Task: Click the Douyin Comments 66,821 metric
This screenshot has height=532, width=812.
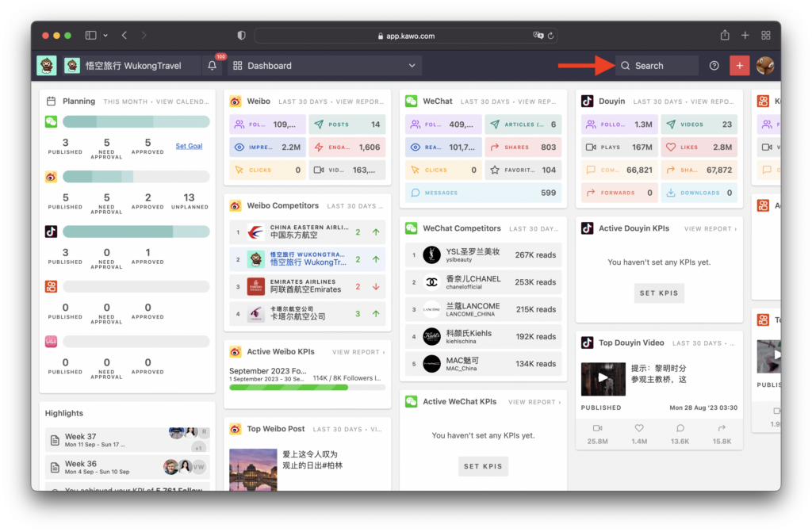Action: click(x=619, y=170)
